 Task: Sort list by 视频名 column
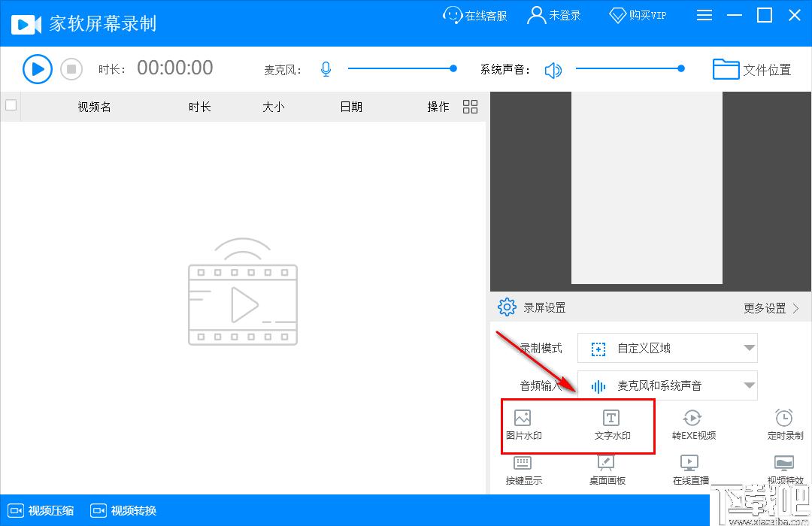click(94, 107)
